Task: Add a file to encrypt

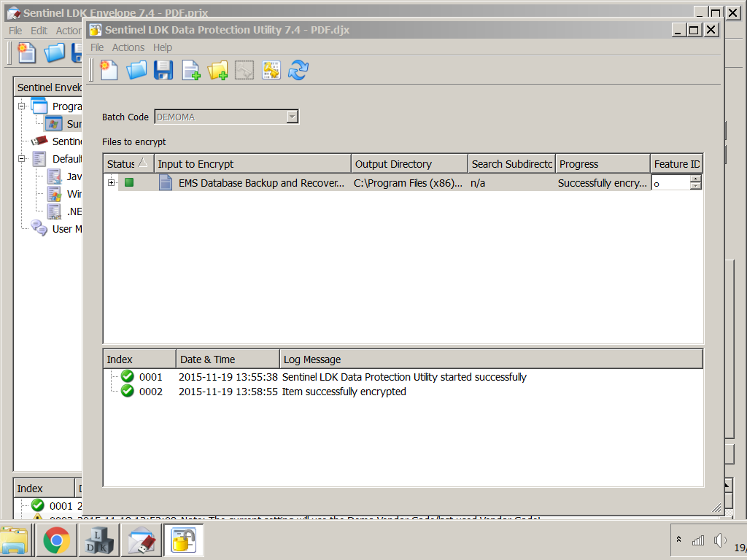Action: [x=190, y=70]
